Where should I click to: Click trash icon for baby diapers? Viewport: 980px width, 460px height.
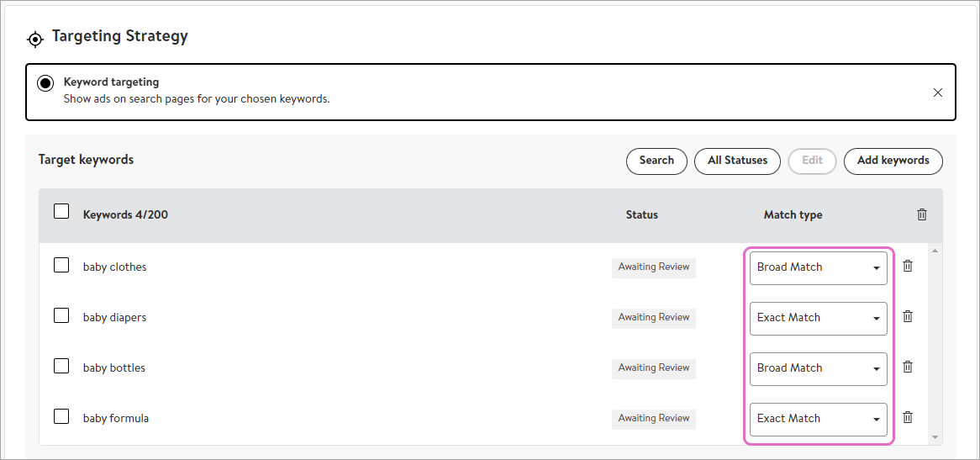coord(908,317)
